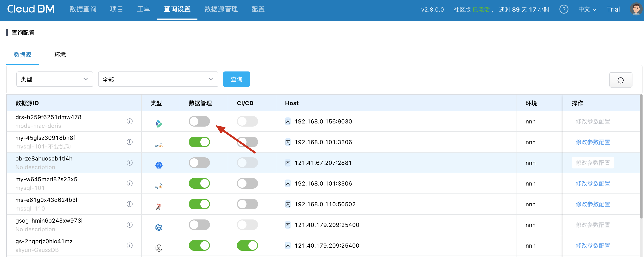
Task: Click the help question mark icon
Action: point(563,10)
